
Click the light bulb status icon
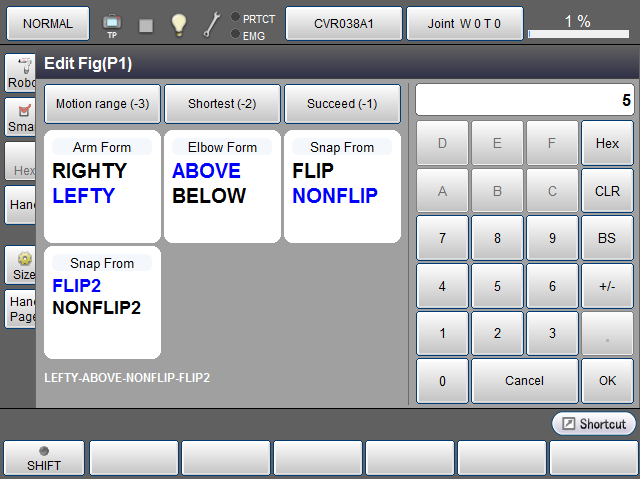click(x=178, y=24)
